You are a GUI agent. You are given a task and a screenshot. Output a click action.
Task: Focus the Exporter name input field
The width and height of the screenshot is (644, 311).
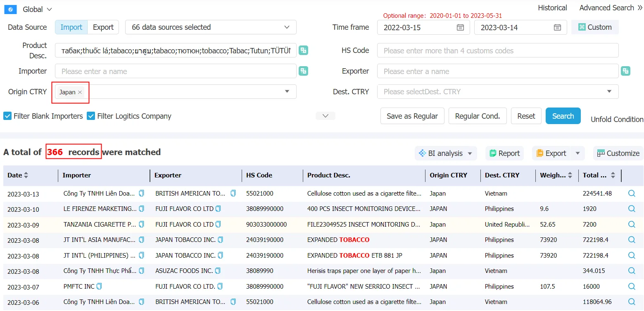point(498,71)
